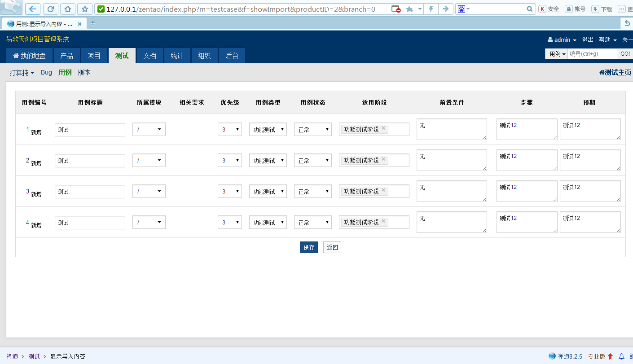Switch to the 统计 tab
Viewport: 633px width, 364px height.
pos(177,56)
